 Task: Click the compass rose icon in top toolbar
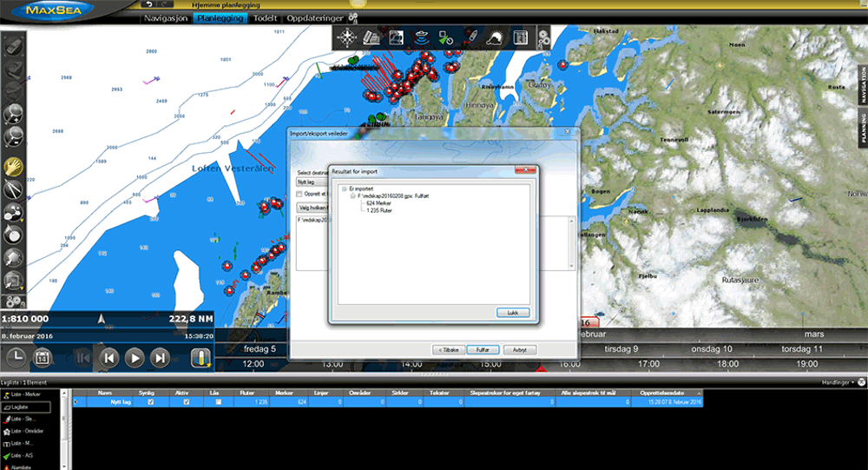pyautogui.click(x=346, y=37)
